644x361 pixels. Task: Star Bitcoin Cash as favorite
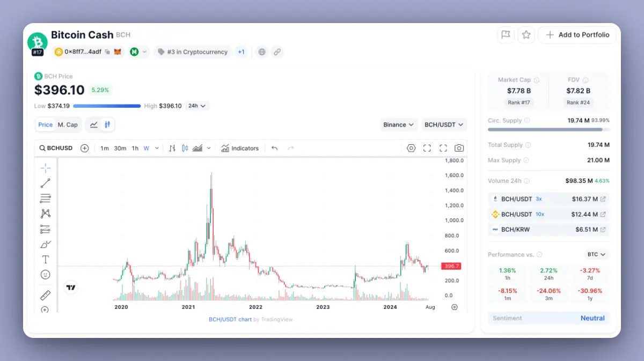[x=526, y=35]
